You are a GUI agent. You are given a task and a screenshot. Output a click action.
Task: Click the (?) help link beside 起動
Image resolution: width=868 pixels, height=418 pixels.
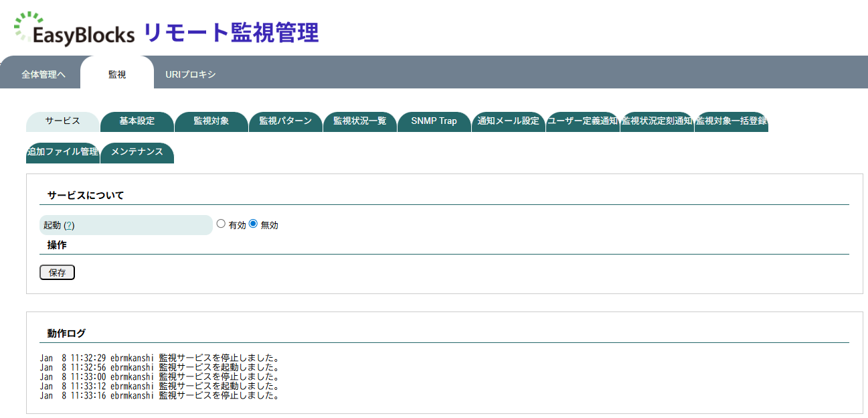69,226
